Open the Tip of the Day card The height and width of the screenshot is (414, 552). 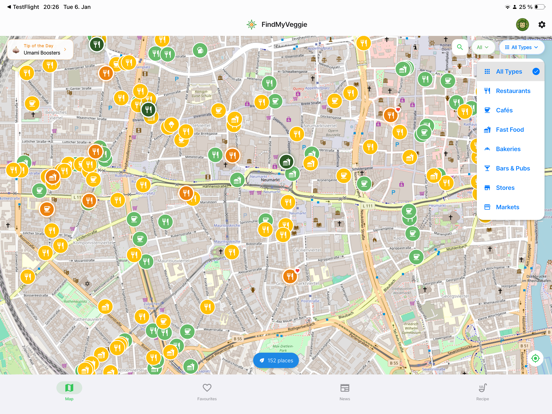tap(40, 49)
